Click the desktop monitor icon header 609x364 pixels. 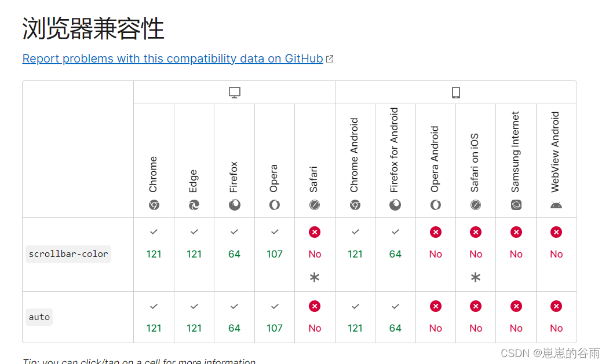pyautogui.click(x=234, y=93)
